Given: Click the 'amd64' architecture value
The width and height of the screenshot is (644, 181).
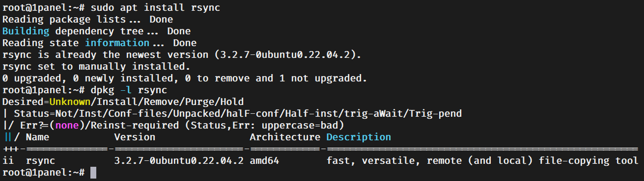Looking at the screenshot, I should pos(264,160).
